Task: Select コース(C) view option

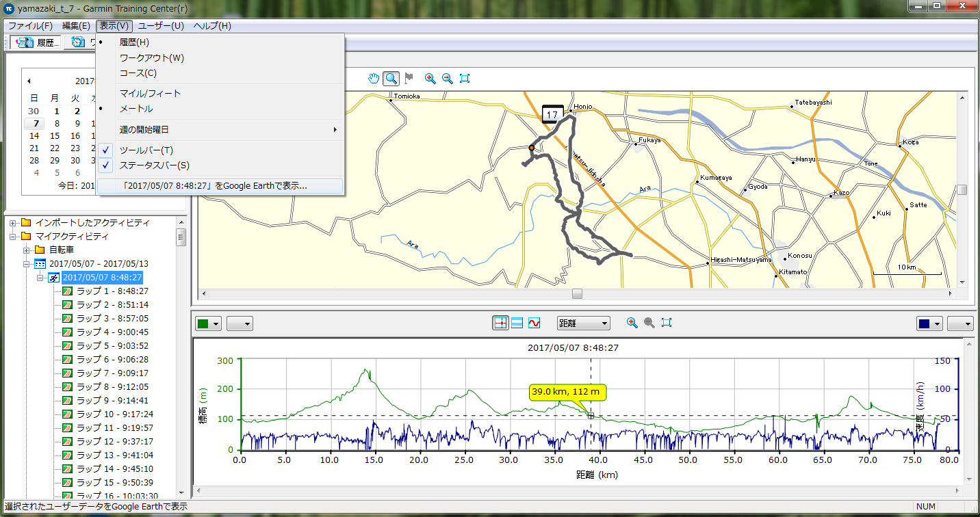Action: tap(220, 73)
